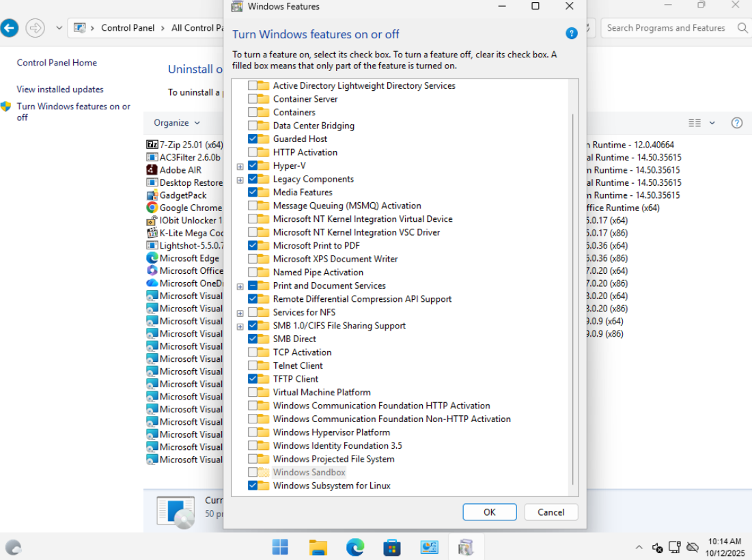This screenshot has height=560, width=752.
Task: Click the back arrow in Control Panel
Action: pos(9,28)
